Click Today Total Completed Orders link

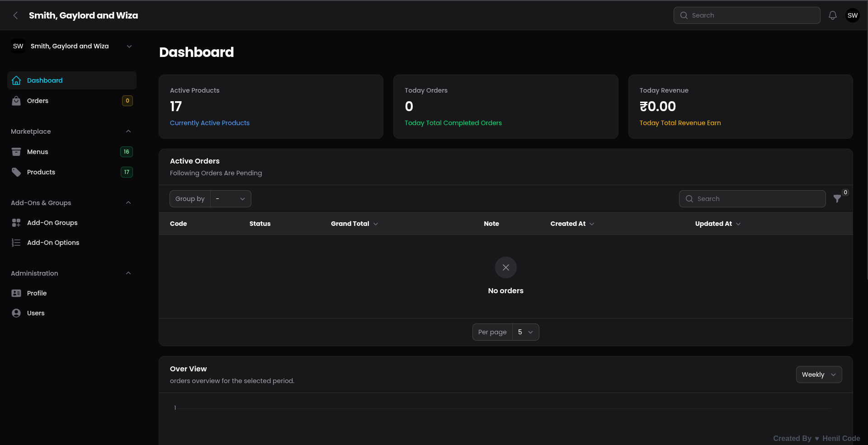453,123
